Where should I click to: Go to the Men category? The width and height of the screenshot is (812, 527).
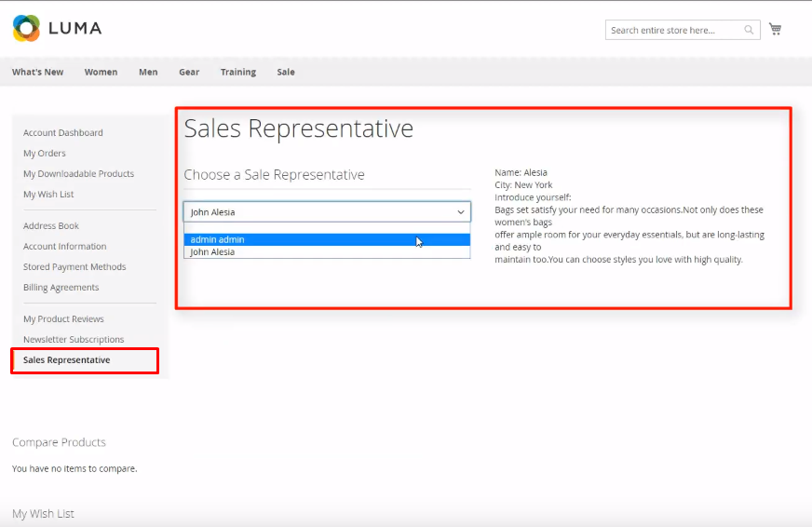[148, 73]
